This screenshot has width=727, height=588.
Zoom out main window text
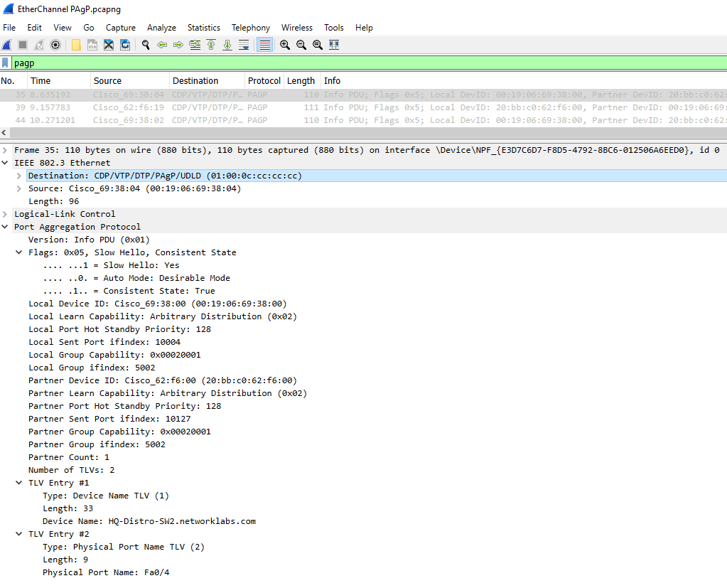(301, 45)
